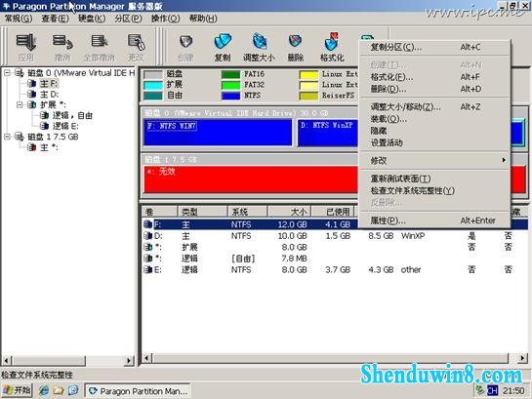Viewport: 532px width, 399px height.
Task: Open the 常规(G) menu
Action: (x=19, y=19)
